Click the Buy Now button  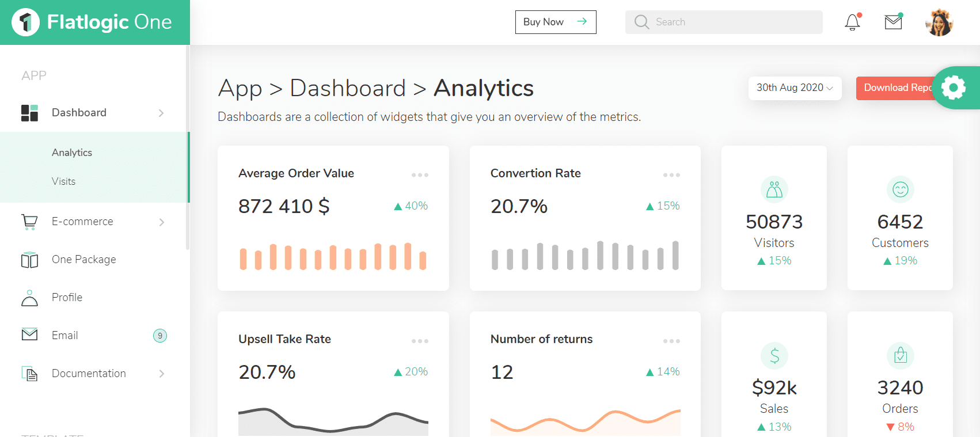[554, 22]
